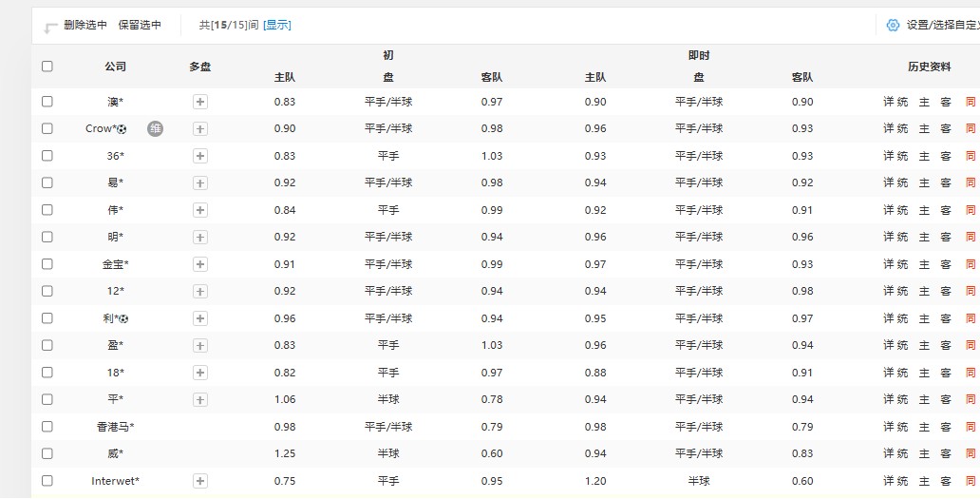This screenshot has height=499, width=980.
Task: Click red 同 link in 香港马* row
Action: 970,427
